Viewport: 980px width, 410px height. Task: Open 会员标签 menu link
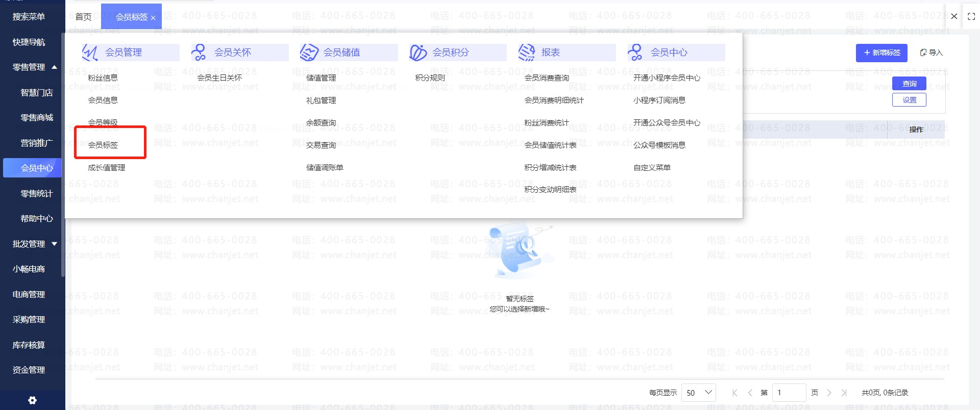click(x=103, y=145)
